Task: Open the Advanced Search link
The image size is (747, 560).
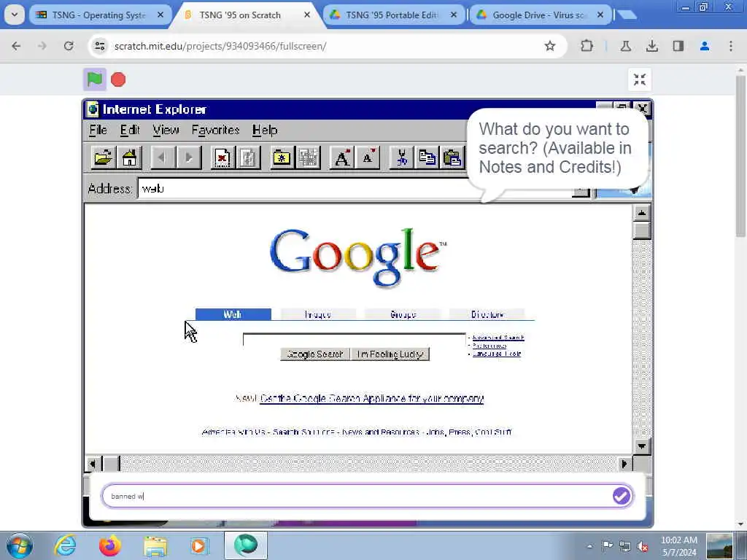Action: point(498,338)
